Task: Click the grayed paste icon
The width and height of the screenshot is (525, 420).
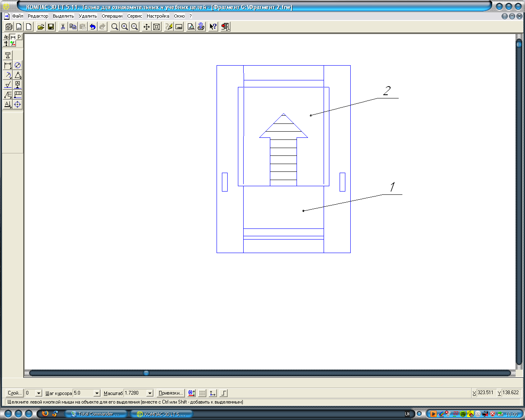Action: tap(83, 27)
